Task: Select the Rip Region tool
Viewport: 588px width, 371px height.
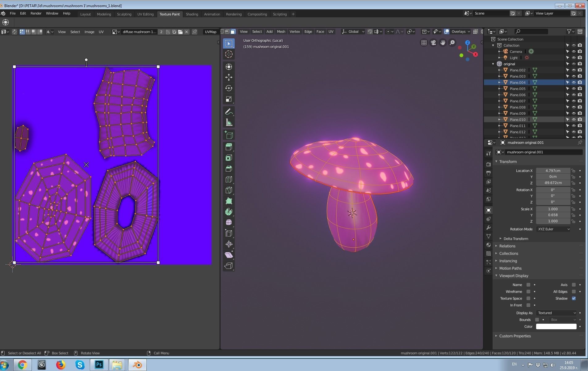Action: point(229,266)
